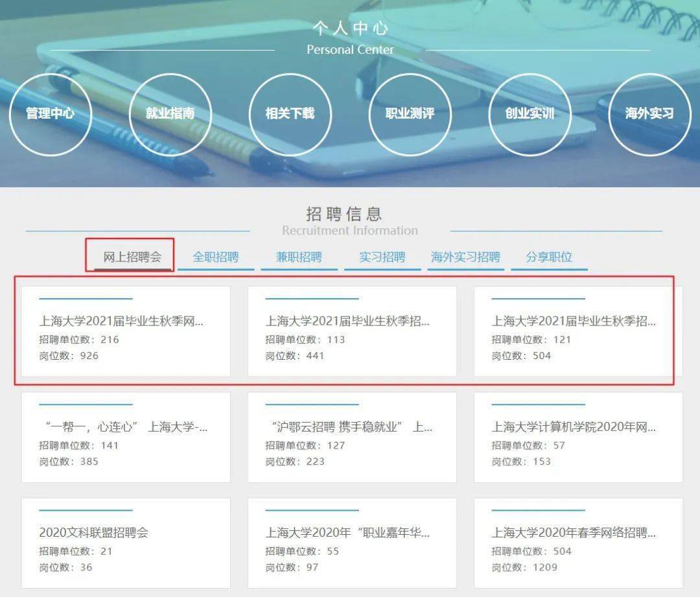This screenshot has width=700, height=597.
Task: Open the fair card with 504 positions
Action: 578,331
